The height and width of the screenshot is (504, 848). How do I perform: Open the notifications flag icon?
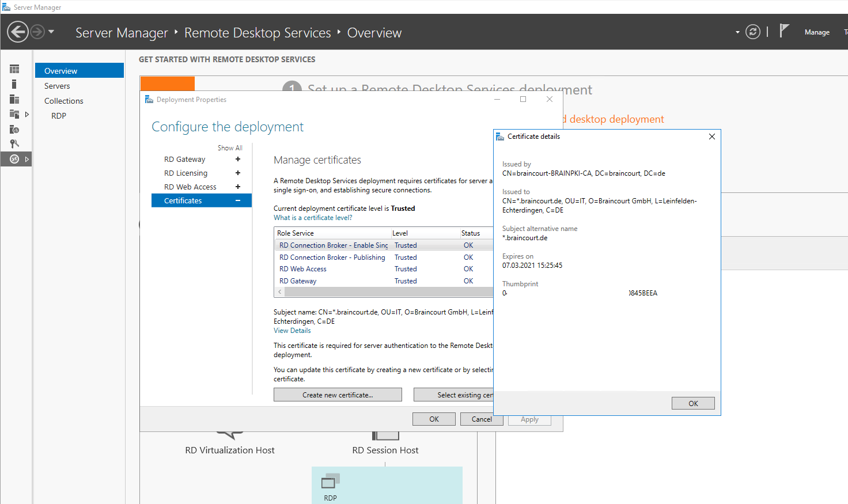(x=783, y=31)
